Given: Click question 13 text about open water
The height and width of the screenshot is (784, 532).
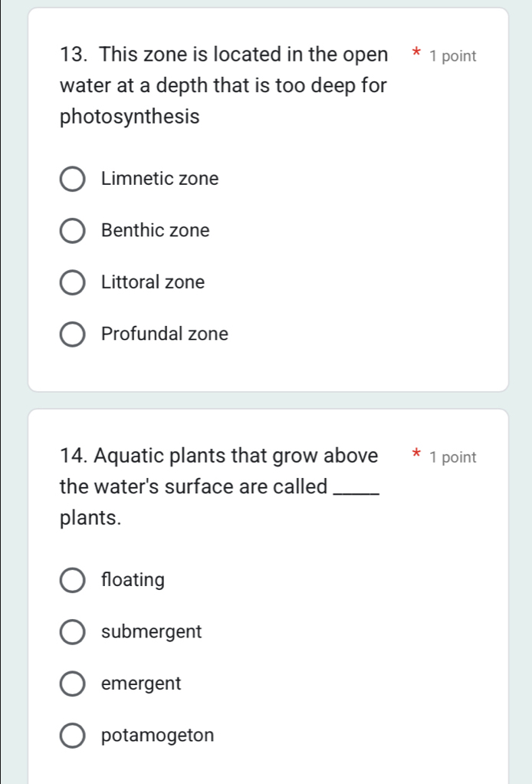Looking at the screenshot, I should tap(224, 86).
